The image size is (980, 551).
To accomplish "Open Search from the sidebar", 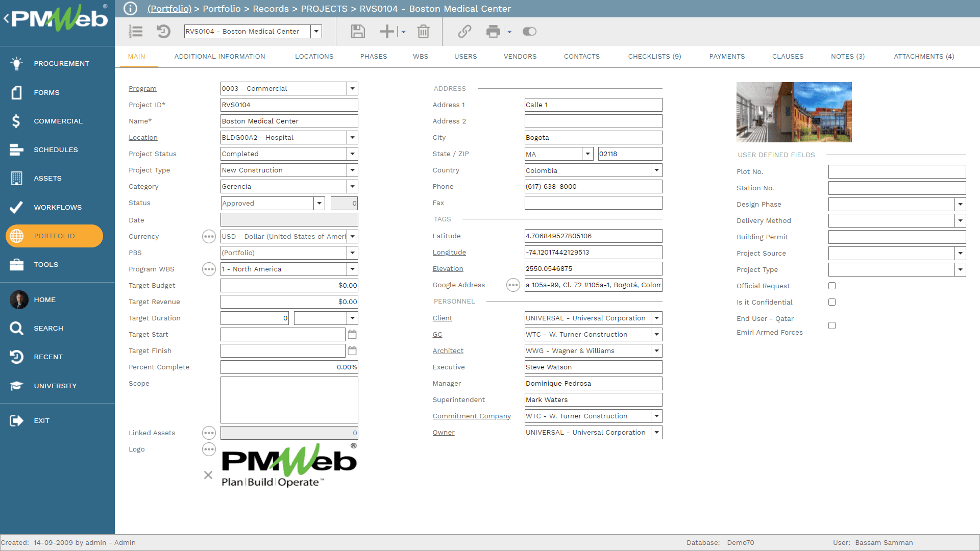I will (x=57, y=328).
